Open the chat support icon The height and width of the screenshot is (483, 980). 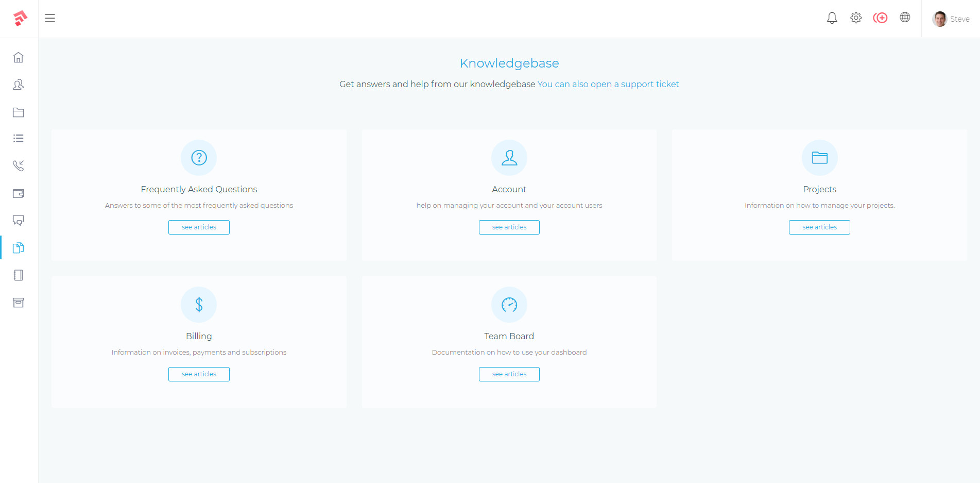[19, 221]
